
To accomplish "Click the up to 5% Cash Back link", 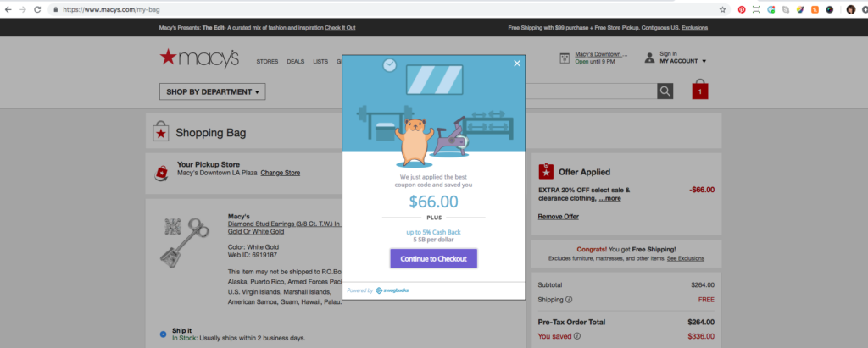I will 433,232.
